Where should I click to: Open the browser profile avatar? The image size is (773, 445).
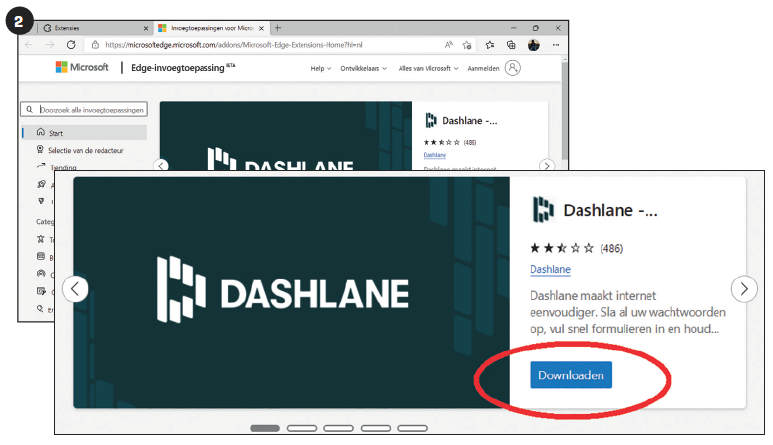click(533, 45)
